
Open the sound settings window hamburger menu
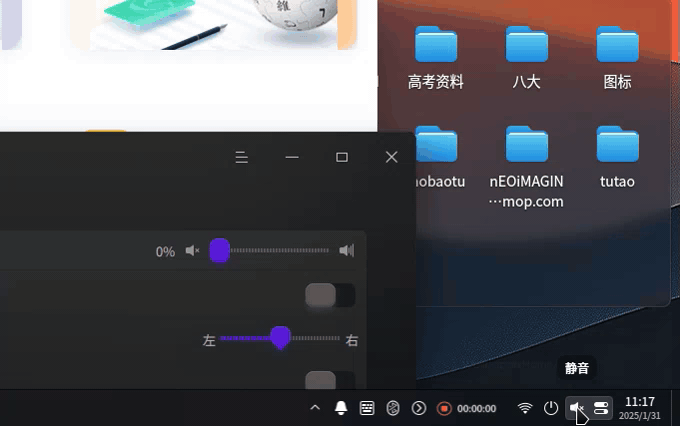[242, 157]
